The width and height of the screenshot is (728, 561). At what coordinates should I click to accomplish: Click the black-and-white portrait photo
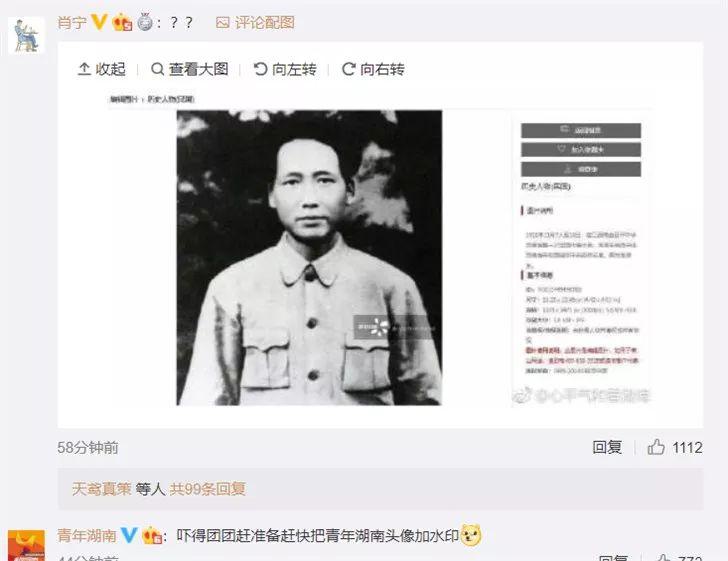309,258
